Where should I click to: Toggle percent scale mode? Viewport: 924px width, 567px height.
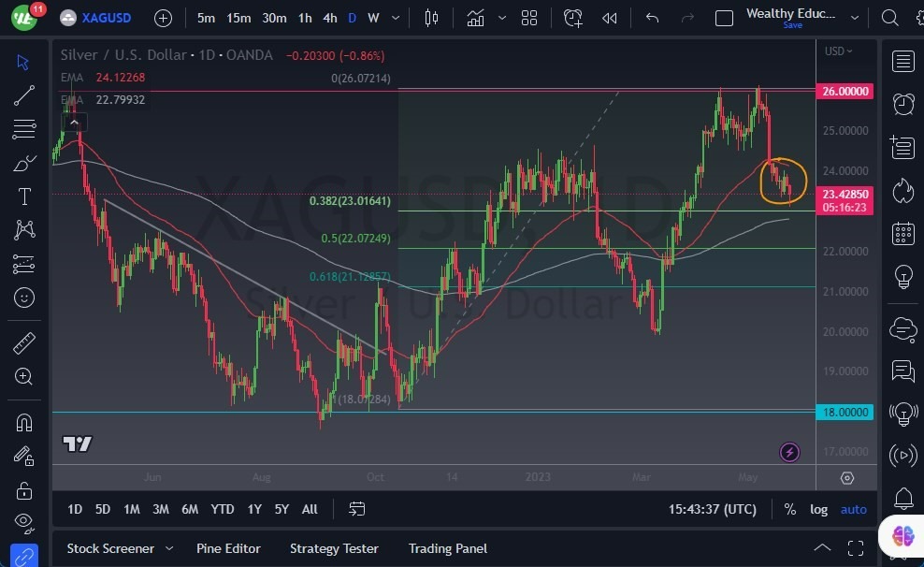(790, 509)
